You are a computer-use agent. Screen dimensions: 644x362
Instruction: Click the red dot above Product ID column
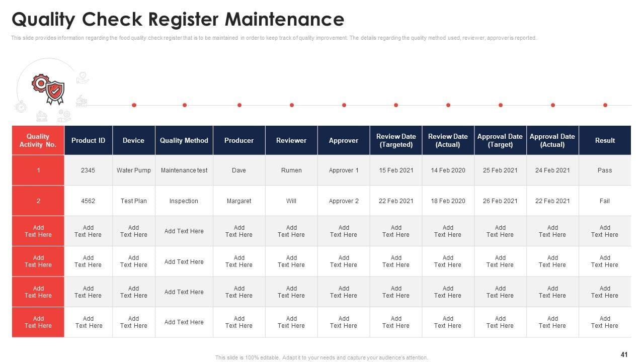click(x=134, y=105)
